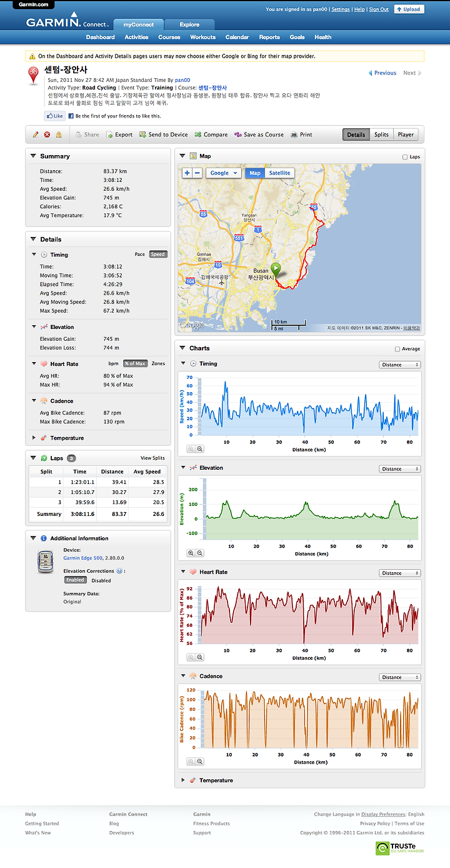Click the Print toolbar item
This screenshot has height=868, width=450.
[x=301, y=134]
